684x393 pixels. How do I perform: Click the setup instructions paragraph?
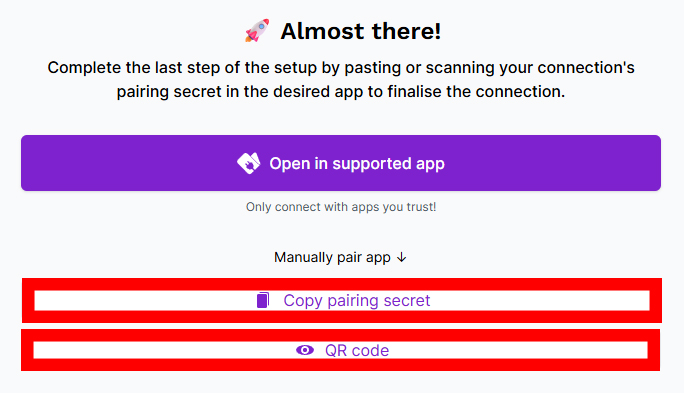pyautogui.click(x=341, y=79)
